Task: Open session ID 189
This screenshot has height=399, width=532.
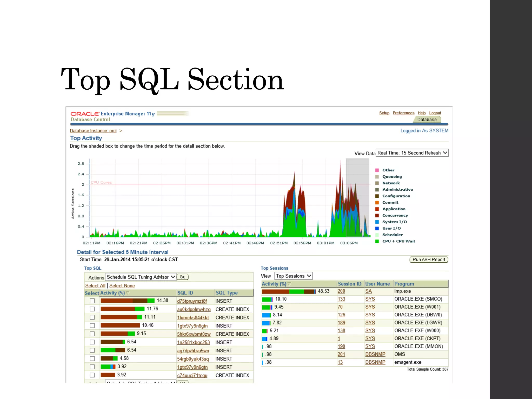Action: pos(341,323)
